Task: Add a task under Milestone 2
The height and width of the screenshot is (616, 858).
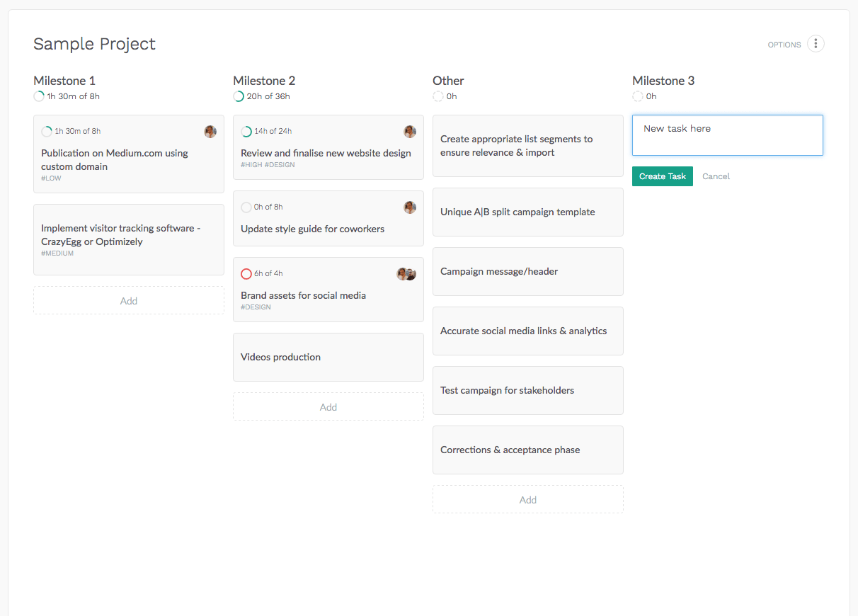Action: tap(328, 407)
